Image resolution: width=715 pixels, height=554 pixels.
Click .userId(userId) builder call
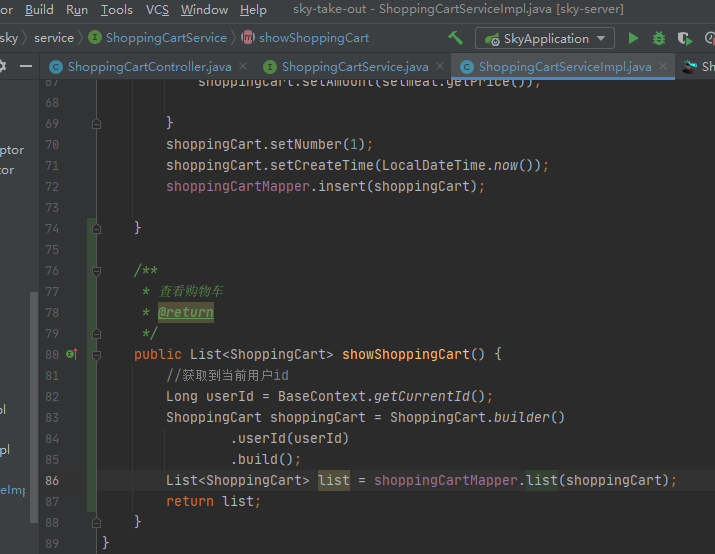pos(290,438)
